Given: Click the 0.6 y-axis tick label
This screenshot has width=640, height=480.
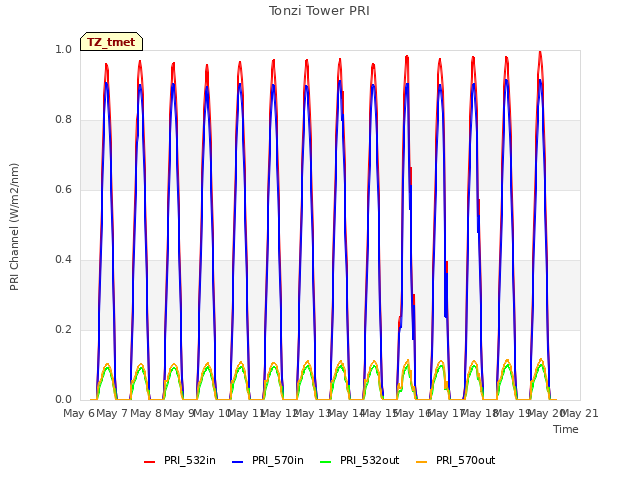Looking at the screenshot, I should click(63, 189).
